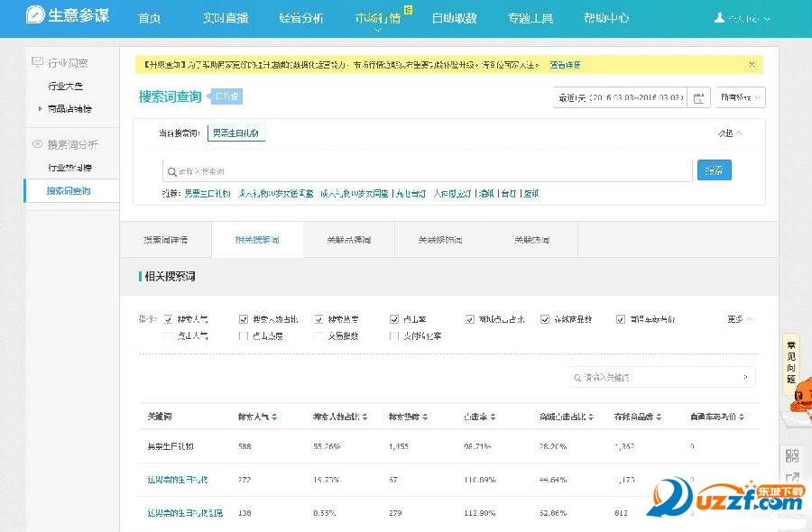Screen dimensions: 812x532
Task: Sort table by 在线商品数 column arrow
Action: (x=659, y=417)
